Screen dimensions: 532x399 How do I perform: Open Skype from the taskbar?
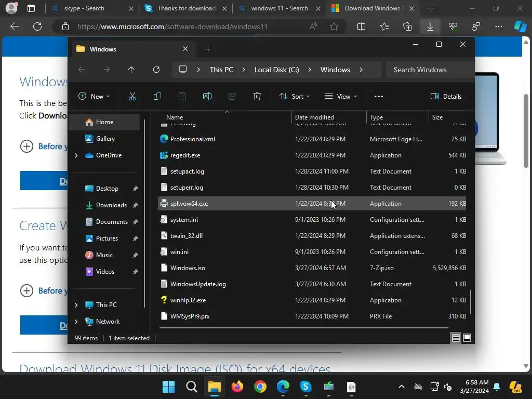[305, 387]
